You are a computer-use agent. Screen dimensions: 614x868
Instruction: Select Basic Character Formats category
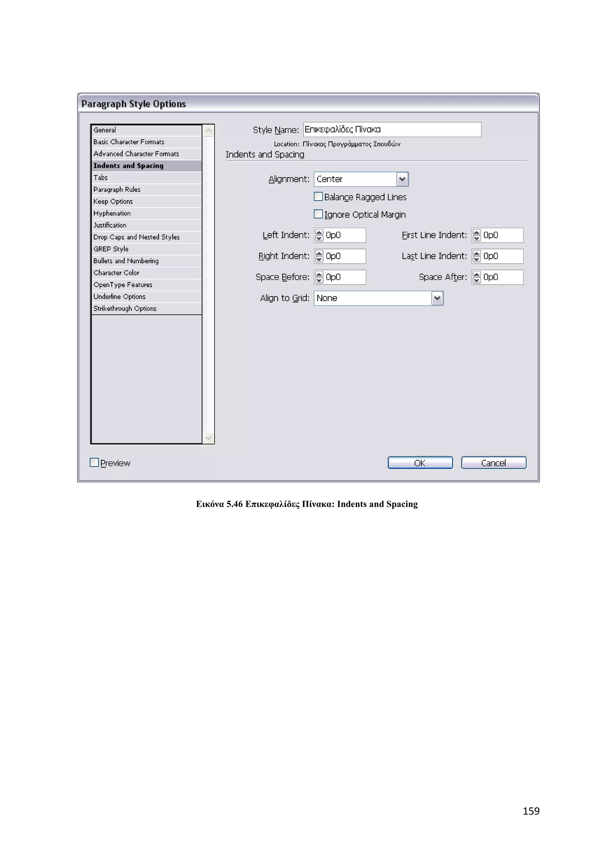[x=129, y=142]
